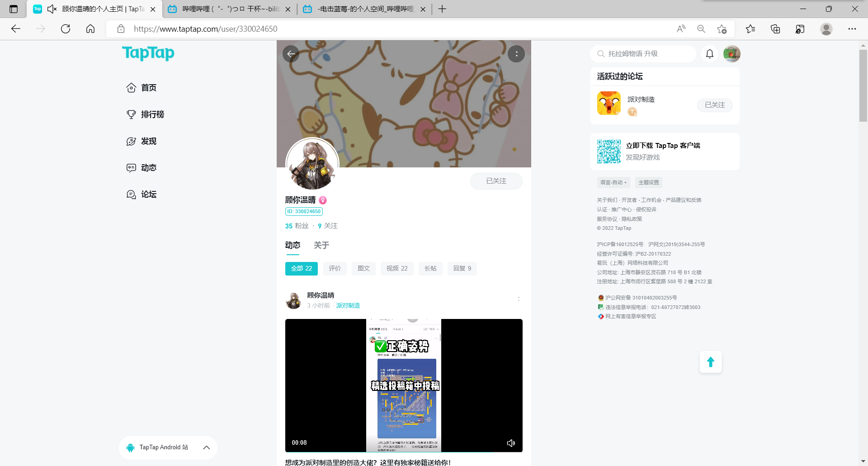This screenshot has height=466, width=868.
Task: Click the scroll-to-top arrow button
Action: [x=711, y=362]
